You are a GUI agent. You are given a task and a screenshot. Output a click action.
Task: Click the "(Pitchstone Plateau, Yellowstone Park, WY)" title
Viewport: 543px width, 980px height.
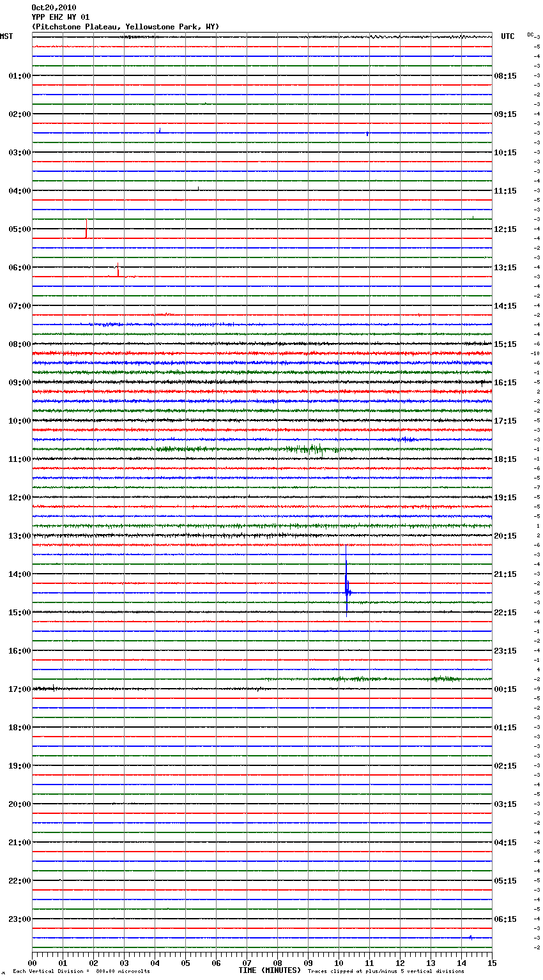click(125, 27)
